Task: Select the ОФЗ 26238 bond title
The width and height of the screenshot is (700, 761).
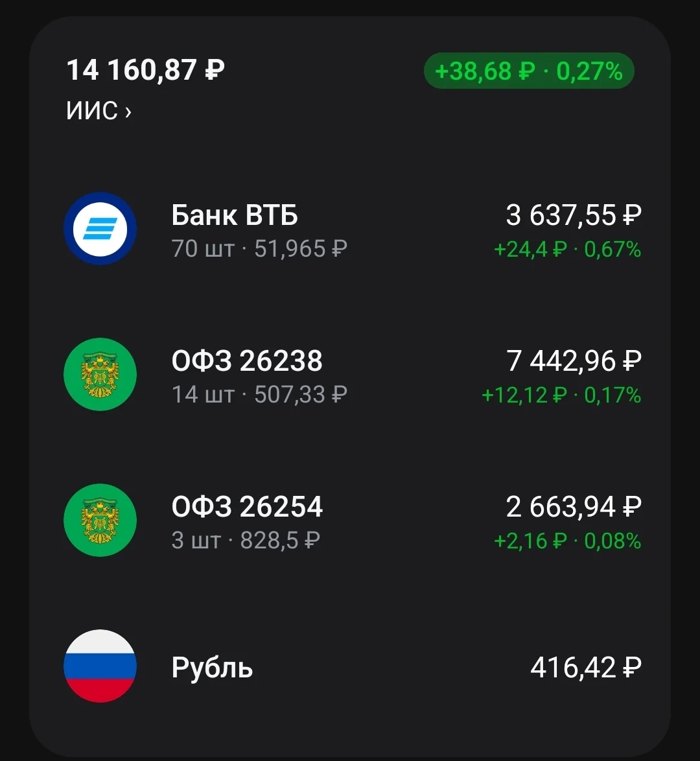Action: (247, 360)
